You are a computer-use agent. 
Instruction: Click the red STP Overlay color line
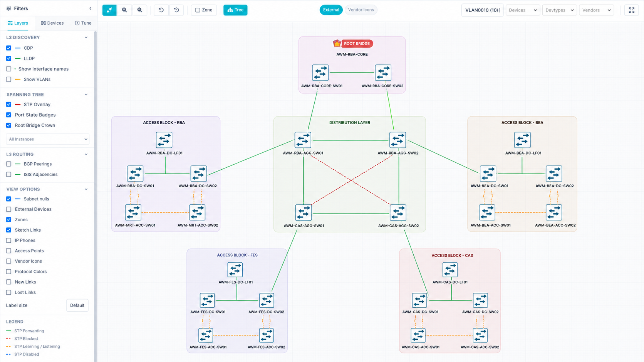tap(18, 104)
